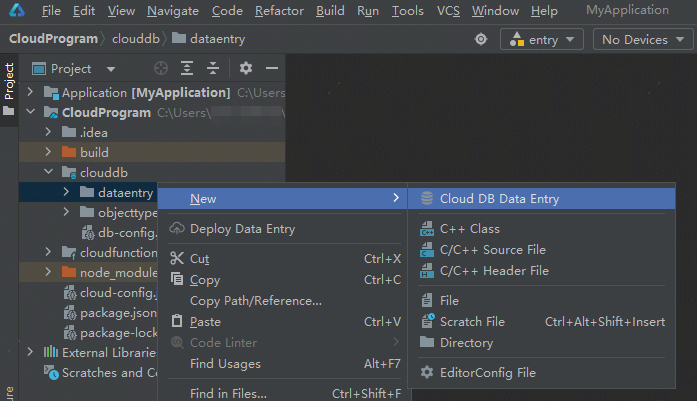This screenshot has width=697, height=401.
Task: Click Find Usages in context menu
Action: click(225, 364)
